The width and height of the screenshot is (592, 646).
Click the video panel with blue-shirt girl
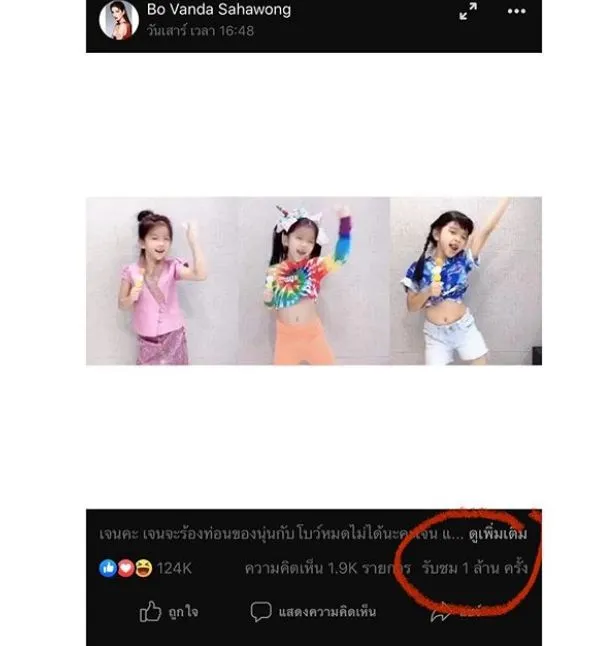click(x=466, y=281)
